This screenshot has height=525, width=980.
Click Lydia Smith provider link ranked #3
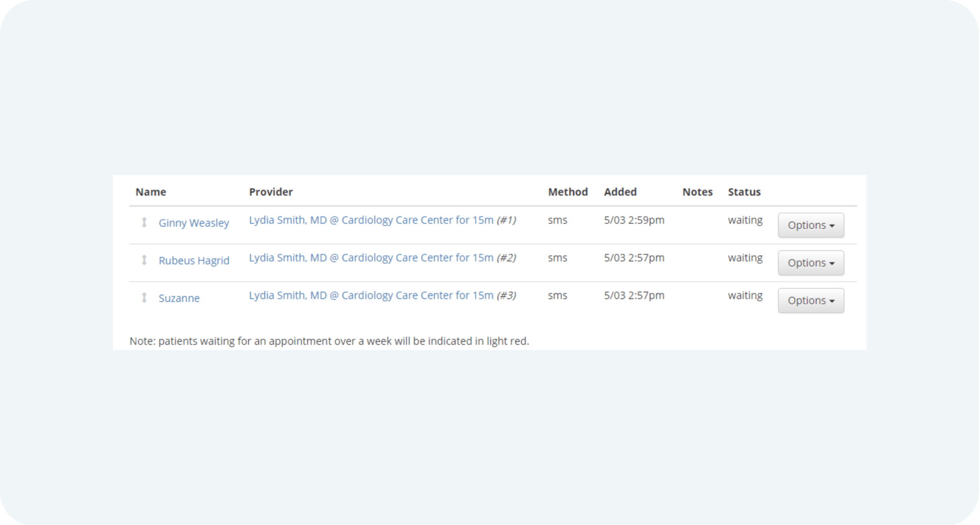(371, 295)
